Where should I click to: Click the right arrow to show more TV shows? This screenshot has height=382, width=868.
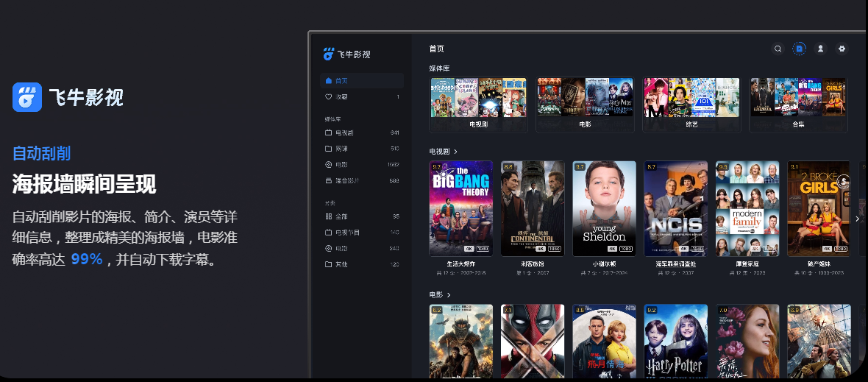[x=858, y=219]
